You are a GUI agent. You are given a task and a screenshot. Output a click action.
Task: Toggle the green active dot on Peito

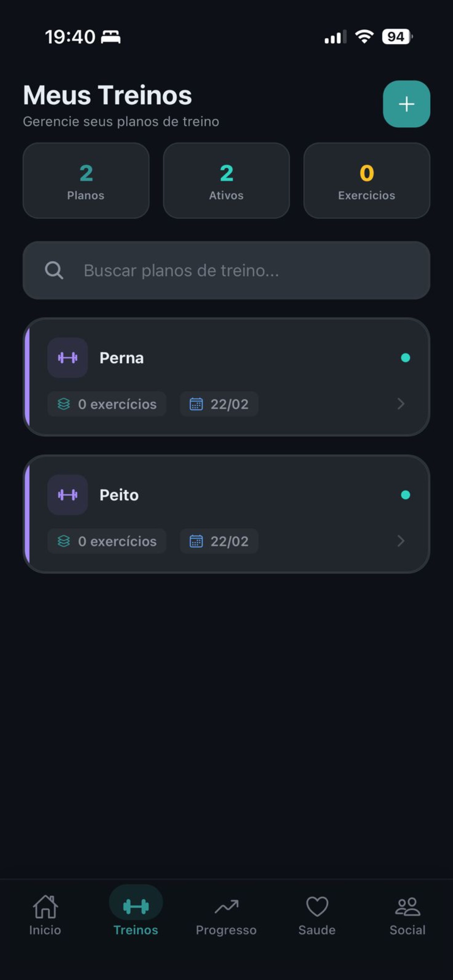[405, 495]
